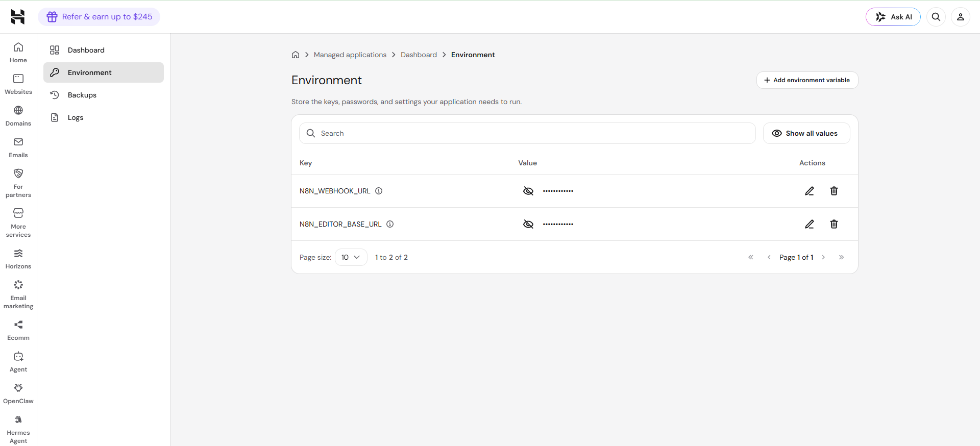Open Dashboard in the side menu
Viewport: 980px width, 446px height.
click(104, 50)
